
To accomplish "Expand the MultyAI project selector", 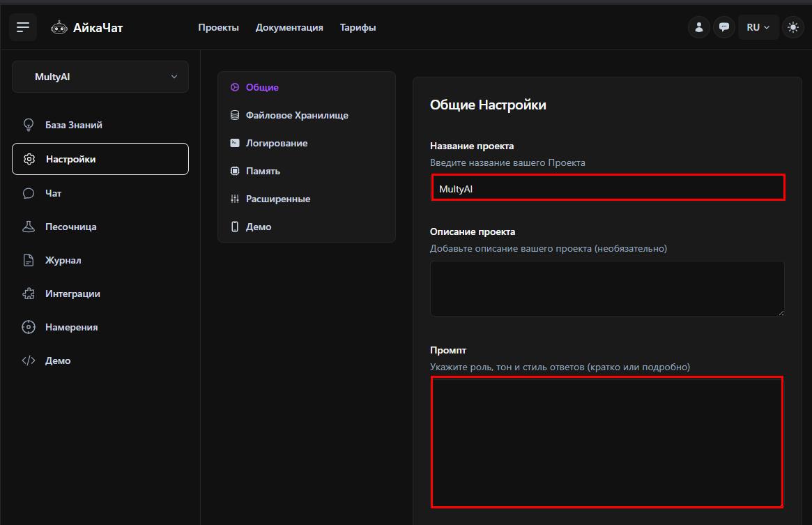I will tap(100, 77).
